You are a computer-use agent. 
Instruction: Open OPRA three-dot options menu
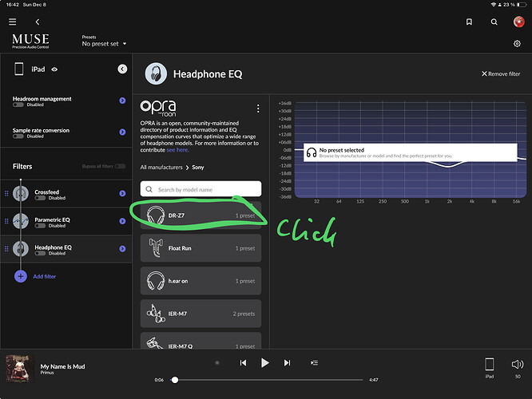(x=258, y=109)
